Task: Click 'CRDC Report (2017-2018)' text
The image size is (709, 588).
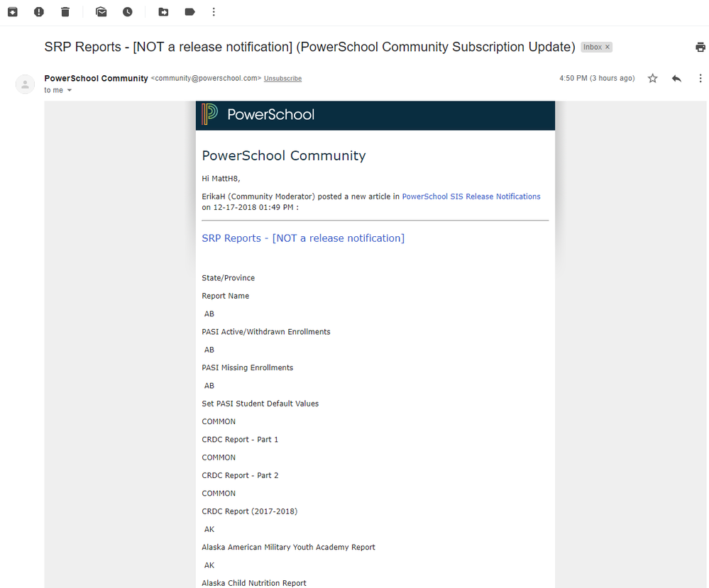Action: click(x=250, y=511)
